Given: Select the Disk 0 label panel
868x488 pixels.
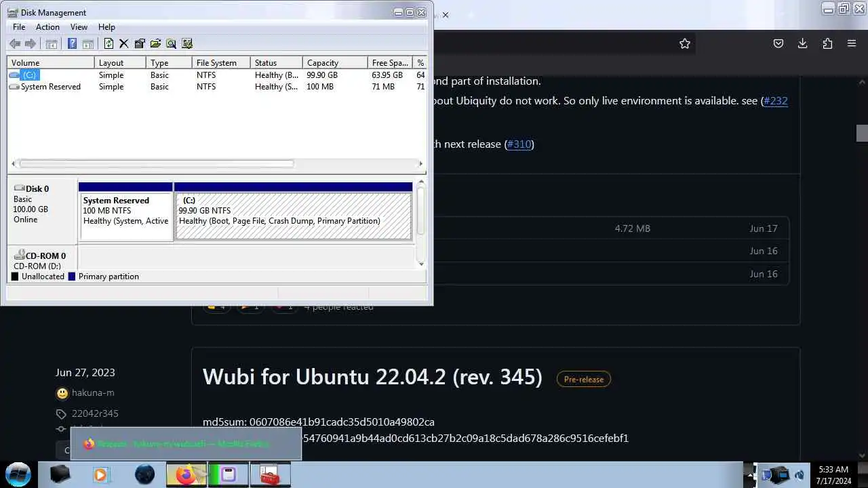Looking at the screenshot, I should tap(42, 210).
